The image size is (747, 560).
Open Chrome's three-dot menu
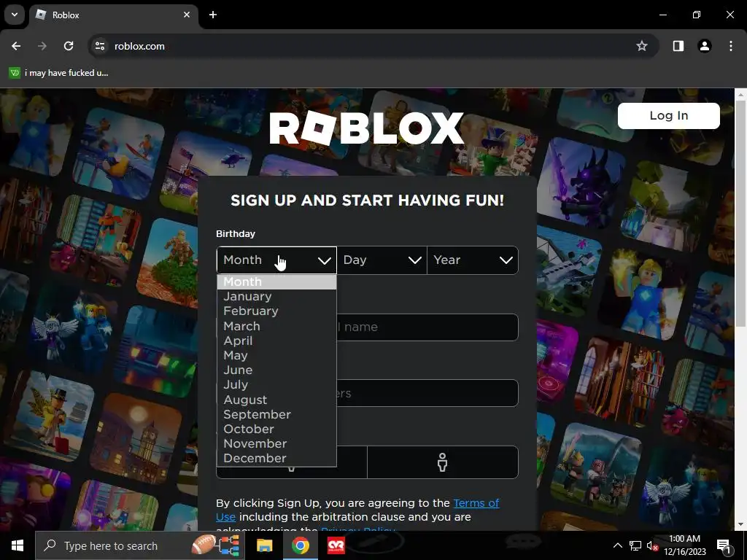pos(731,46)
